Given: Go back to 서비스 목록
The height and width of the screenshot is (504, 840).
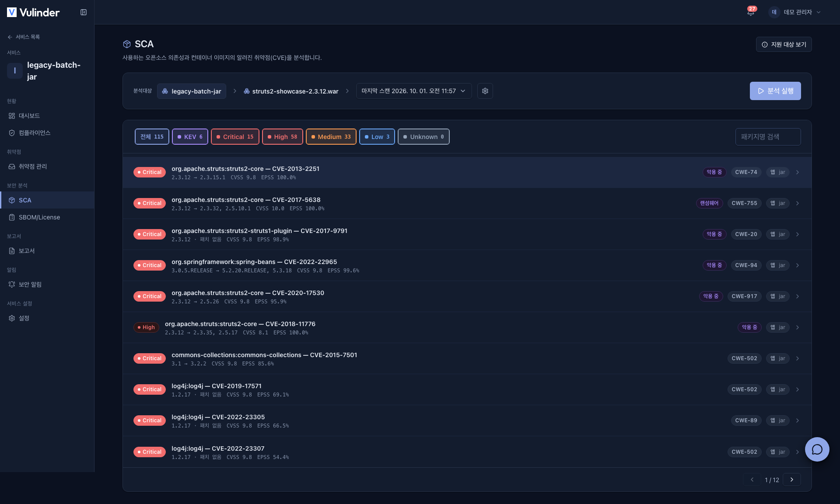Looking at the screenshot, I should [x=24, y=37].
